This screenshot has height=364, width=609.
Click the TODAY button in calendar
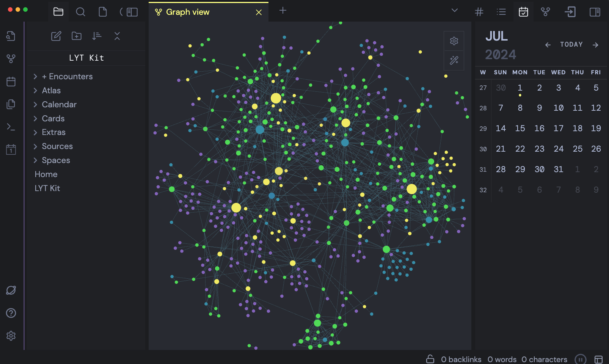point(571,44)
